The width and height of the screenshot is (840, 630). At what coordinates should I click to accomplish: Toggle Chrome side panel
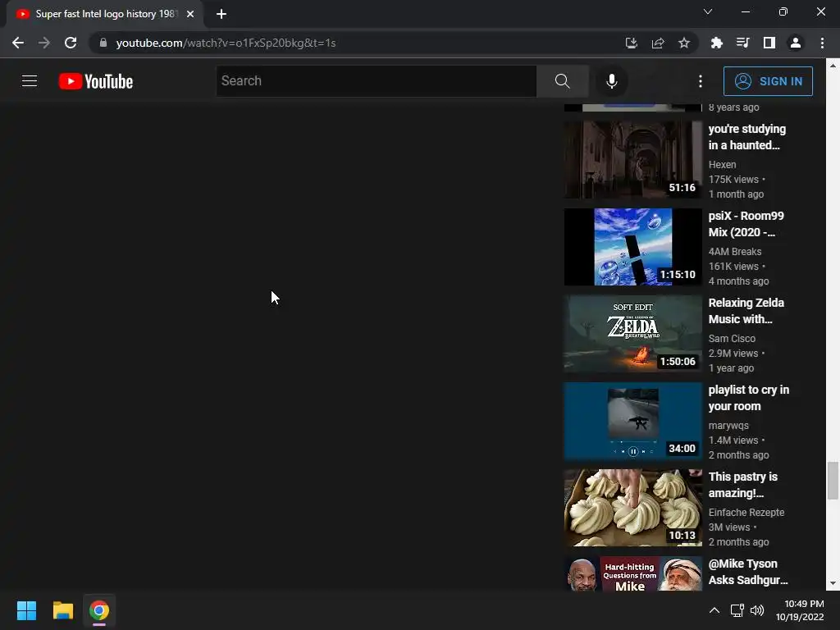coord(769,43)
